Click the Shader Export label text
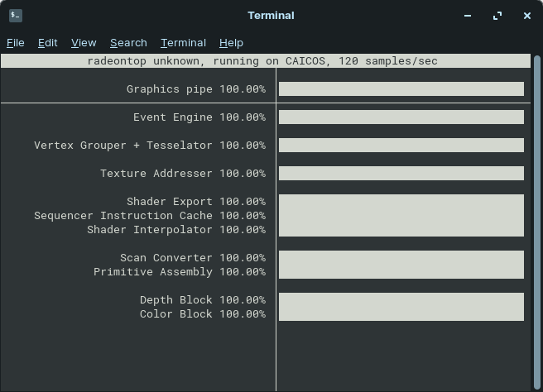Viewport: 543px width, 392px height. pos(169,202)
